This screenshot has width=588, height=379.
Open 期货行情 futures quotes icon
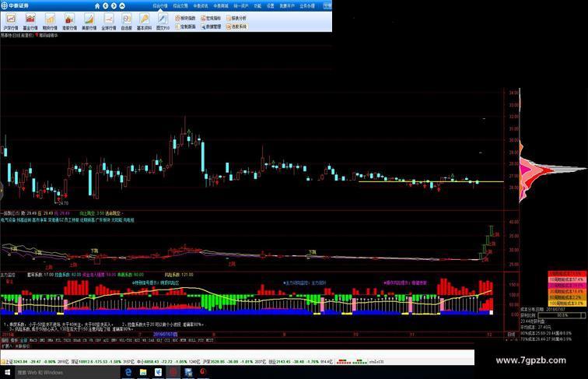tap(50, 22)
